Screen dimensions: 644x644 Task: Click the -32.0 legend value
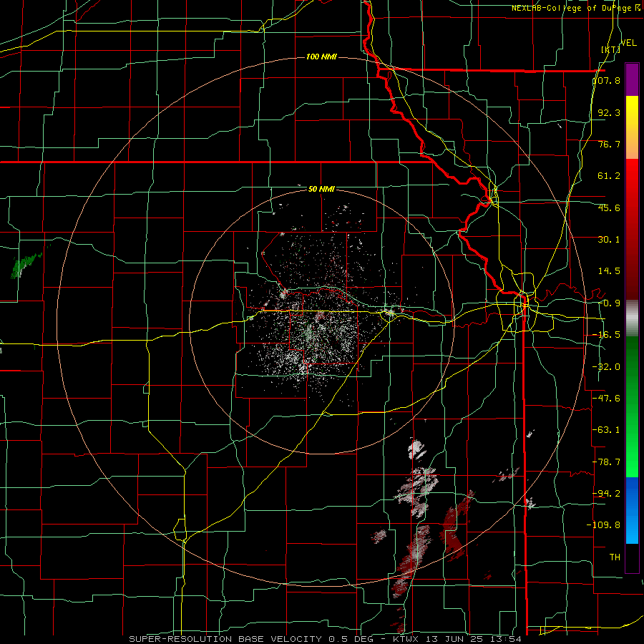[606, 367]
